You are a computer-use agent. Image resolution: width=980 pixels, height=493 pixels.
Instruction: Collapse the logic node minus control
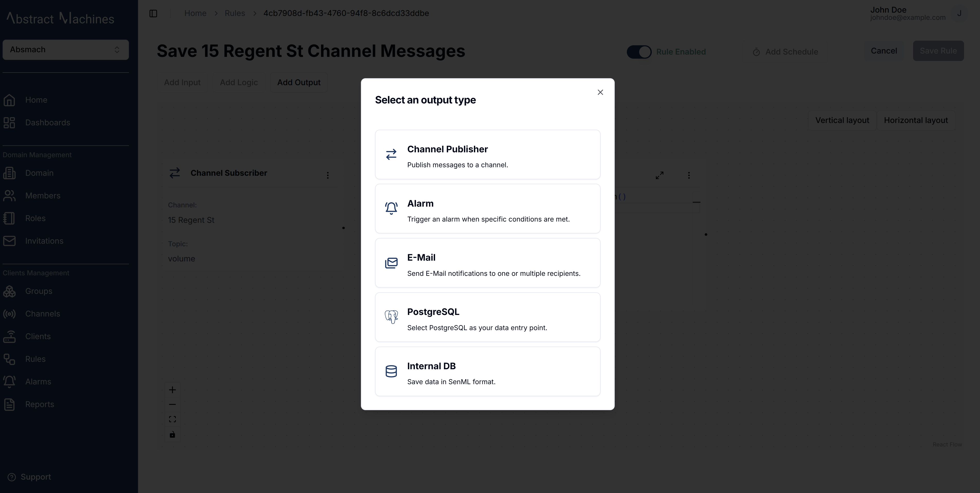click(696, 203)
